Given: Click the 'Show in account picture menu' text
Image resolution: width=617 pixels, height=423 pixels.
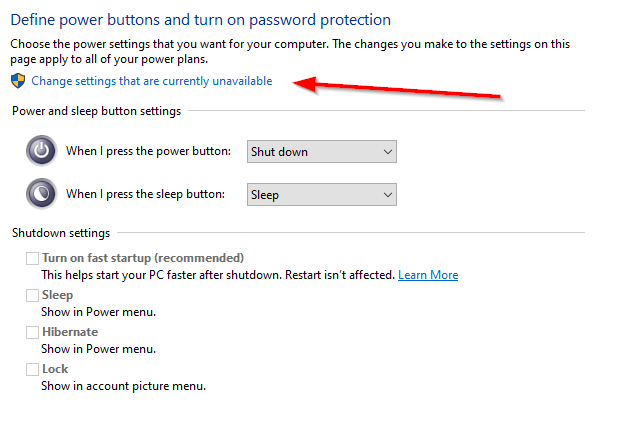Looking at the screenshot, I should point(123,386).
